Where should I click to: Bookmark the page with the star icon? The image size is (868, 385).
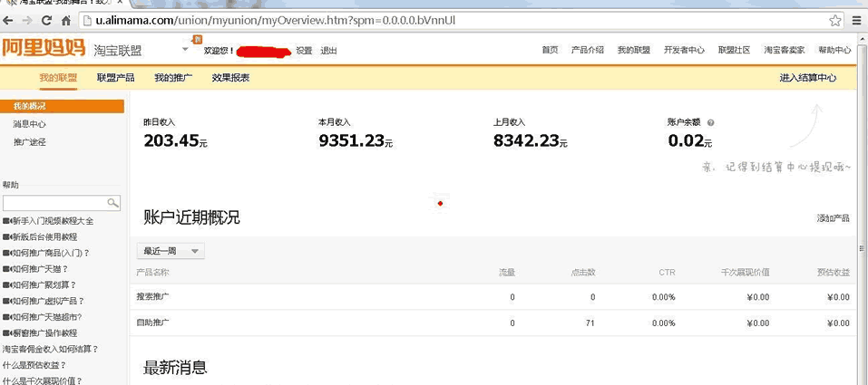(x=835, y=21)
